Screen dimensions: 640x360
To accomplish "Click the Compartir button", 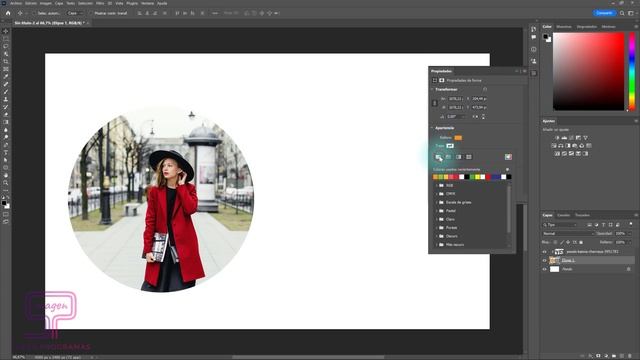I will (604, 13).
